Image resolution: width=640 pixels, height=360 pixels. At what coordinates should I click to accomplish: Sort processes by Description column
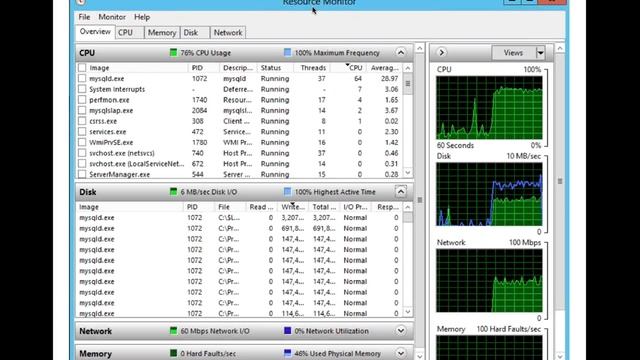pyautogui.click(x=238, y=68)
